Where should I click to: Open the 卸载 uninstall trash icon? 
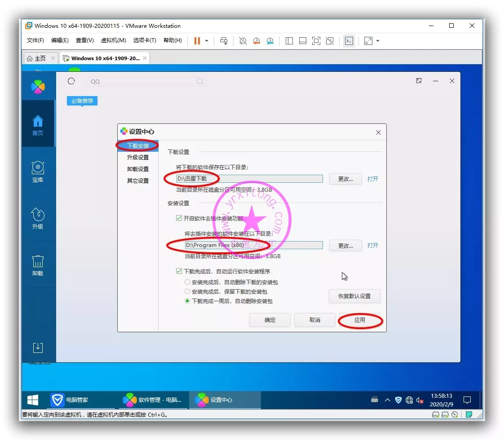click(38, 265)
